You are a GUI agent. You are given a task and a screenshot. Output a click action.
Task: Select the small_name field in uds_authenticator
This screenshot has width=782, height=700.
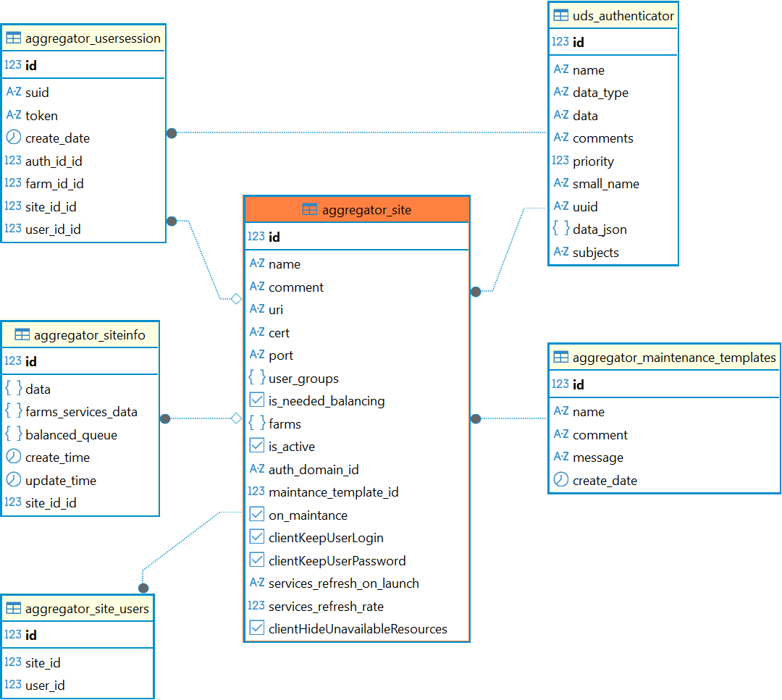[605, 184]
